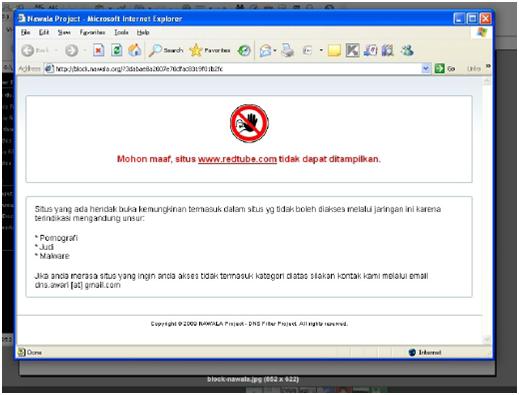Open the Tools menu

[121, 32]
